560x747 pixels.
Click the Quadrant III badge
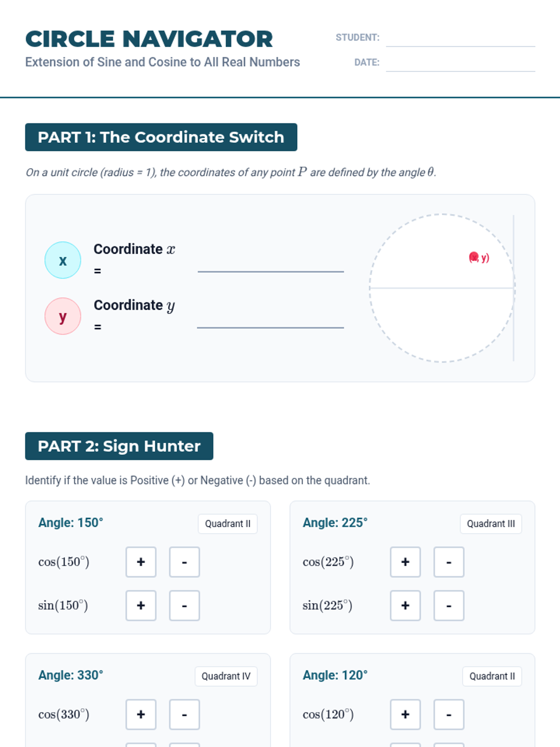[491, 524]
